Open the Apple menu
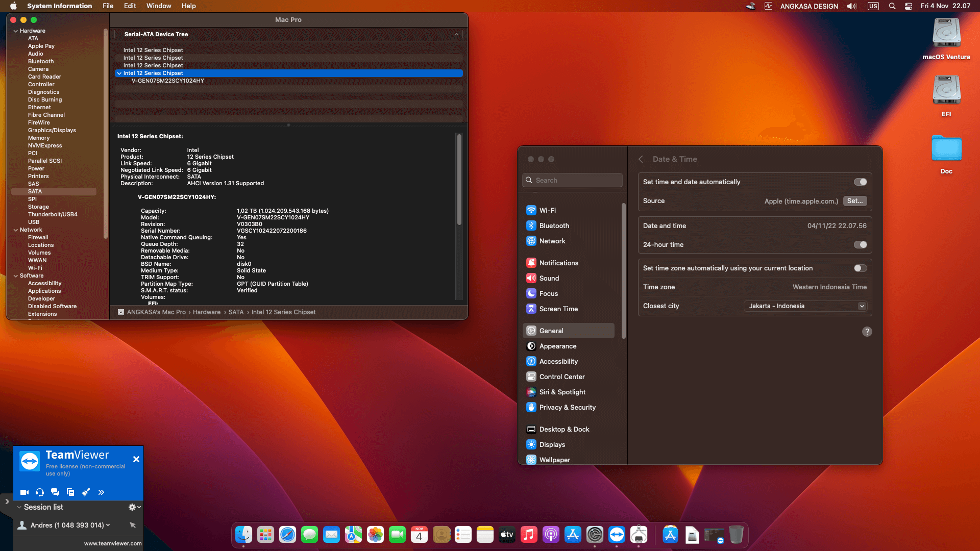 click(x=14, y=6)
